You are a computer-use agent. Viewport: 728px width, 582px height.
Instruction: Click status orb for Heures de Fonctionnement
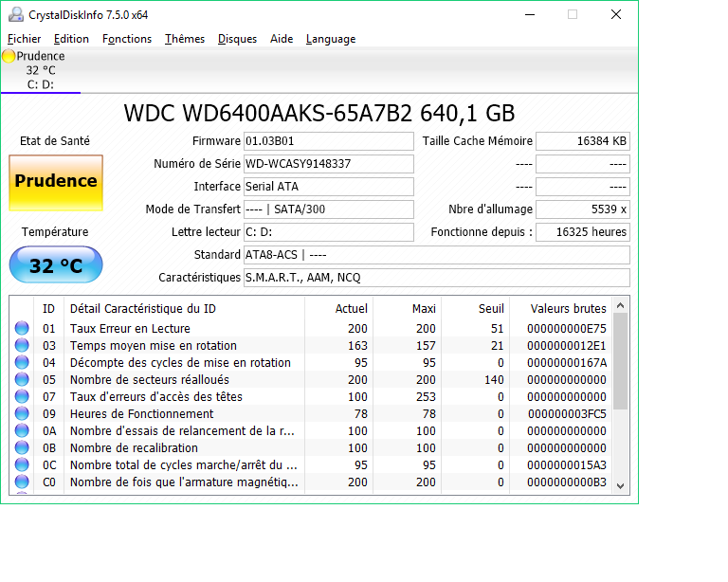tap(22, 413)
